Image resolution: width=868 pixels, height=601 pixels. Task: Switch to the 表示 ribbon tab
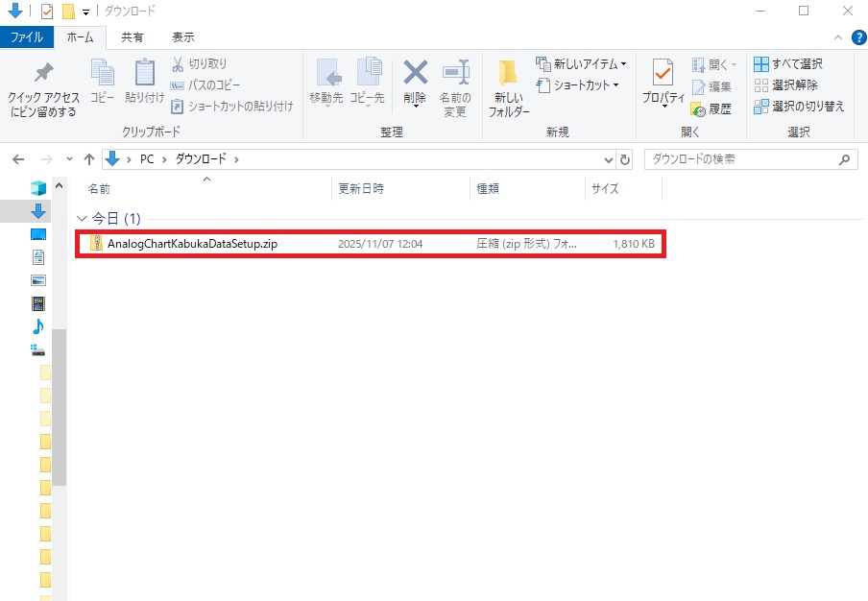(182, 37)
